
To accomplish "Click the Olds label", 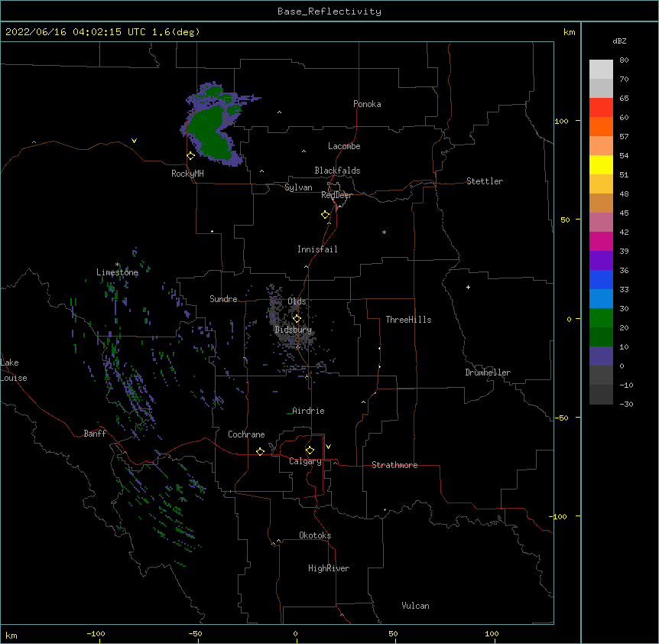I will point(297,301).
